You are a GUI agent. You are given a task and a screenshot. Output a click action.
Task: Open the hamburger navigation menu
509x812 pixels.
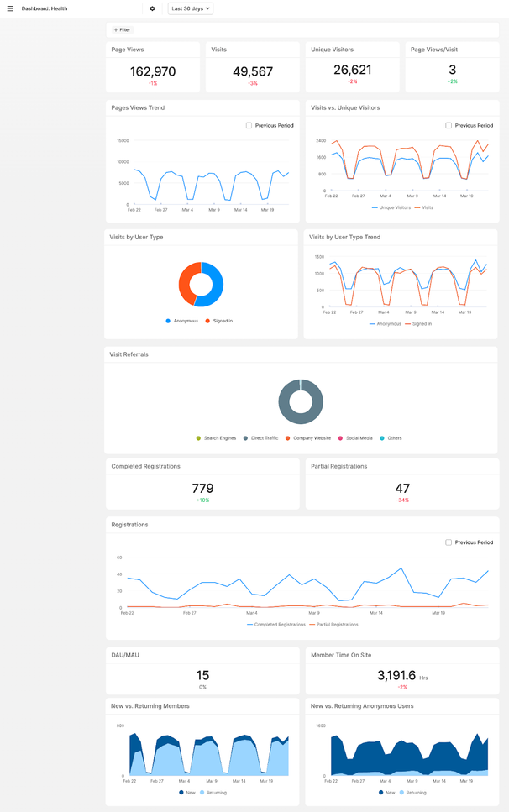pyautogui.click(x=10, y=8)
